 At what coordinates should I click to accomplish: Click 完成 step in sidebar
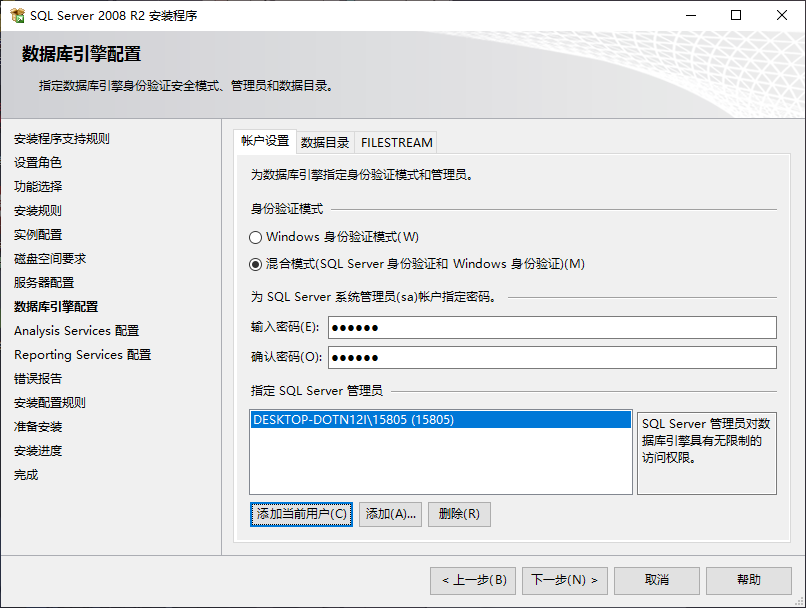(26, 475)
